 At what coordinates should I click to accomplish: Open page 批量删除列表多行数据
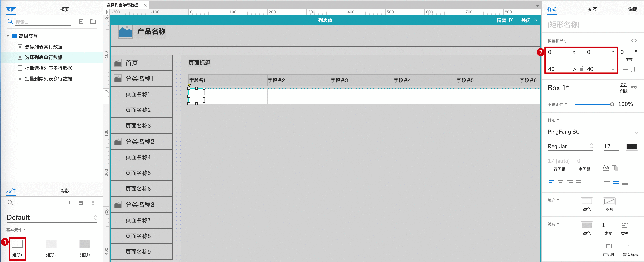(48, 79)
